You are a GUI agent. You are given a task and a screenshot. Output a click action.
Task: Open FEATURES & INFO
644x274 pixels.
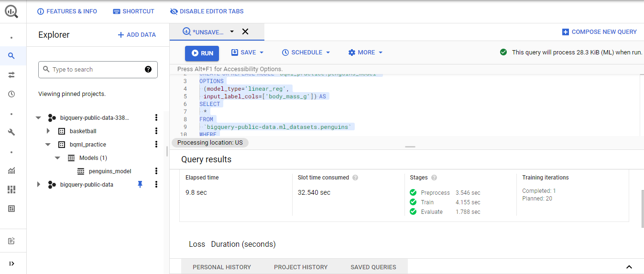tap(67, 11)
